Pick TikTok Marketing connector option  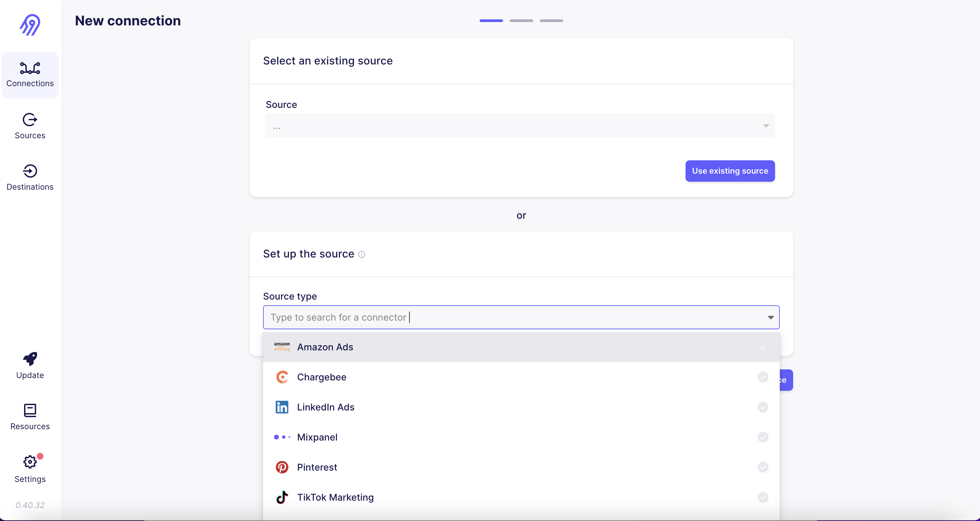[521, 497]
